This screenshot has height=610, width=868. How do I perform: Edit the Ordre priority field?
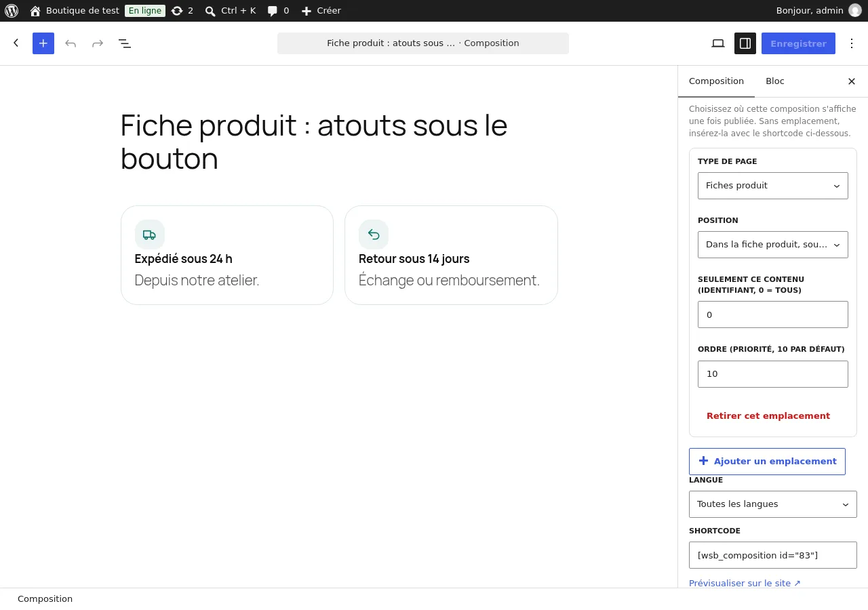773,374
